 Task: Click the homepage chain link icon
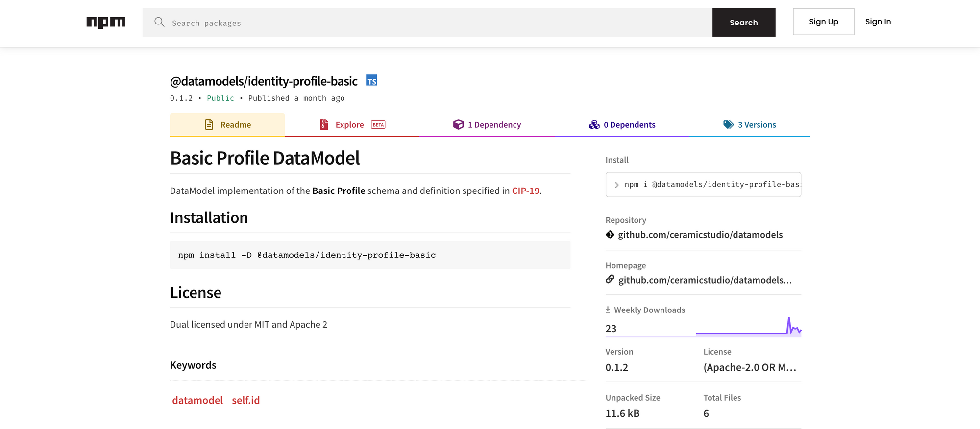610,279
